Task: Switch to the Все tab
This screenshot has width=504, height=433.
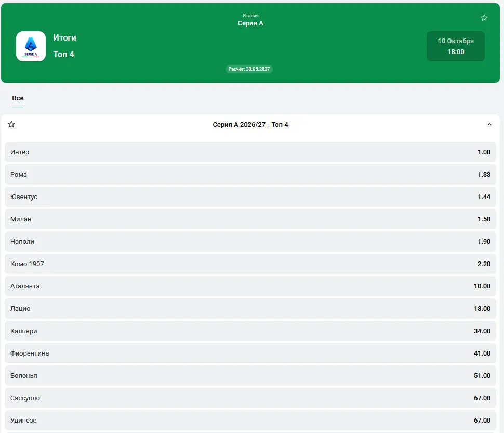Action: [x=18, y=98]
